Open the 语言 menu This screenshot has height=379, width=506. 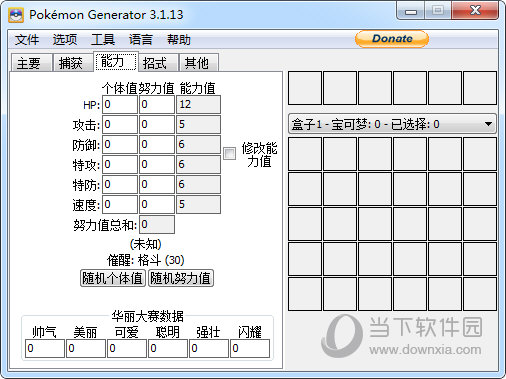click(141, 40)
